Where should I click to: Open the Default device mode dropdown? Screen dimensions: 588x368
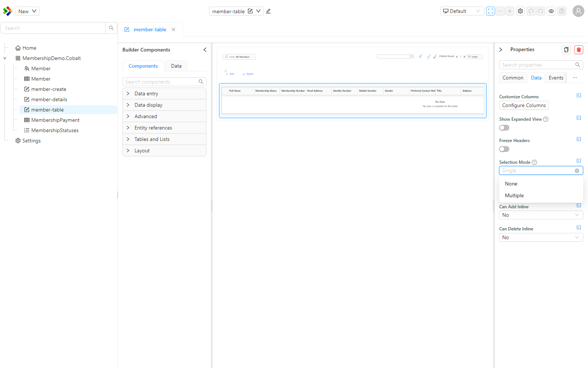[462, 11]
